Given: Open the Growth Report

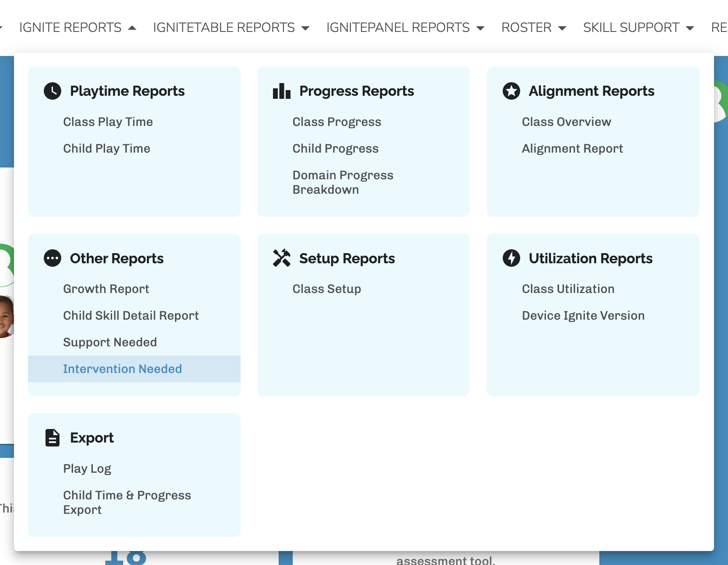Looking at the screenshot, I should point(106,289).
